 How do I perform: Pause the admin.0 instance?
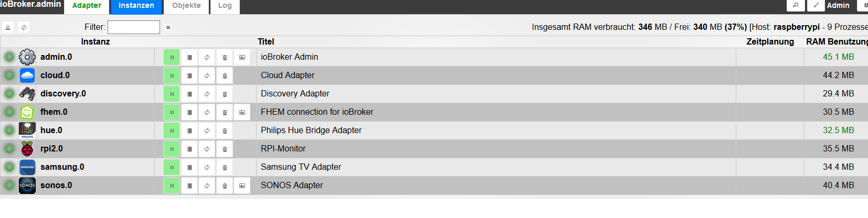click(172, 57)
